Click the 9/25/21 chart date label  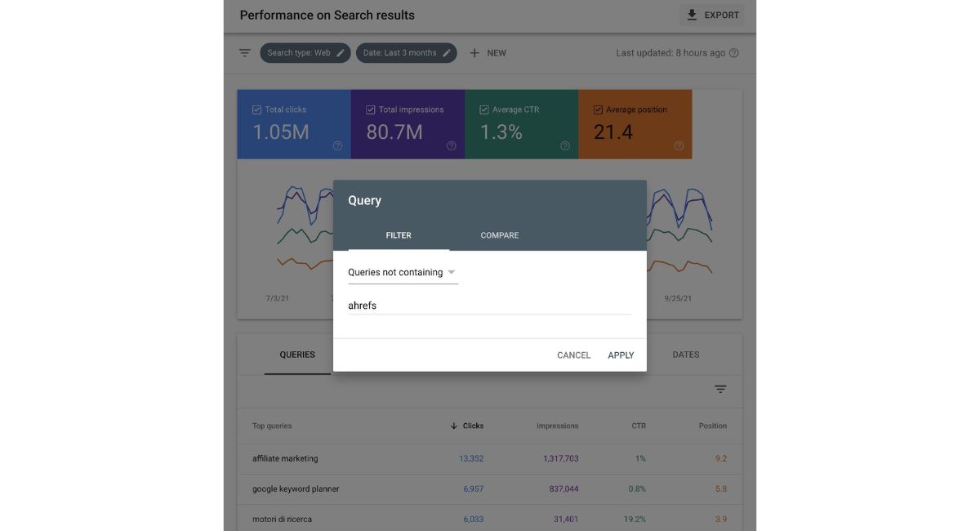pos(678,299)
